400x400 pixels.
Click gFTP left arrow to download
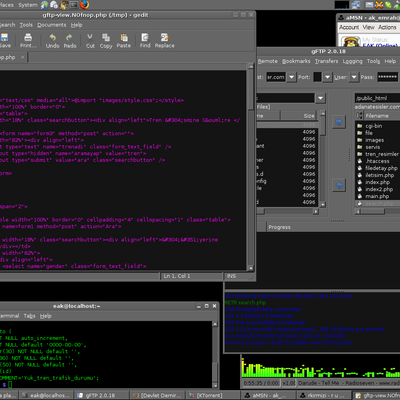339,185
